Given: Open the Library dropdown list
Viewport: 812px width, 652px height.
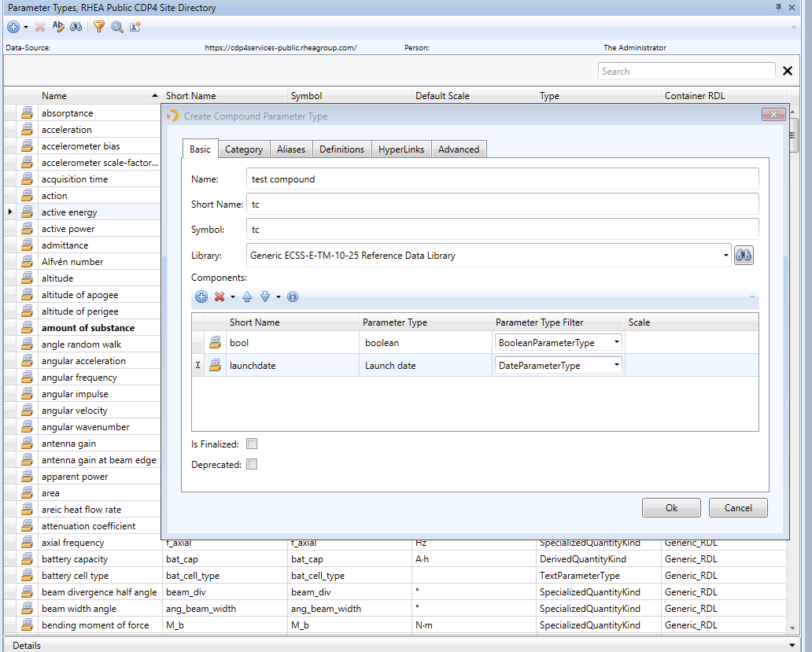Looking at the screenshot, I should click(725, 255).
